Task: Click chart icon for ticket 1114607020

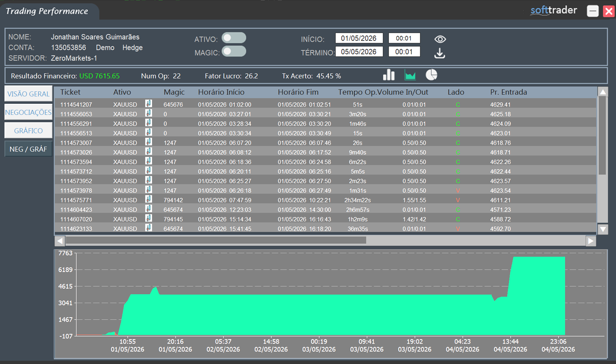Action: tap(149, 219)
